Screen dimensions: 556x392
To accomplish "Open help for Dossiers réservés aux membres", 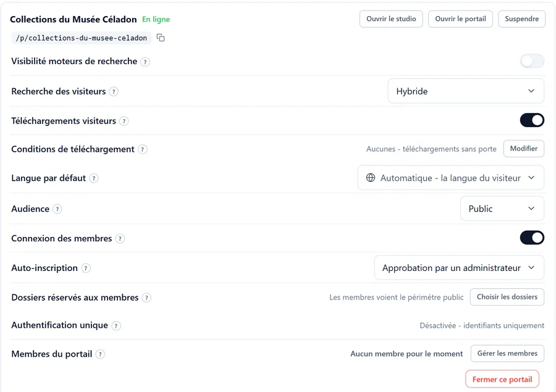I will pos(146,298).
